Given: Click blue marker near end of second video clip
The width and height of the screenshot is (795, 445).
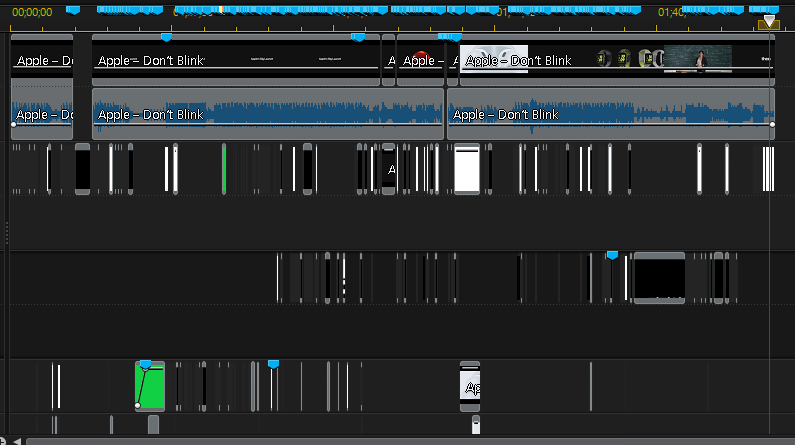Looking at the screenshot, I should pyautogui.click(x=358, y=37).
